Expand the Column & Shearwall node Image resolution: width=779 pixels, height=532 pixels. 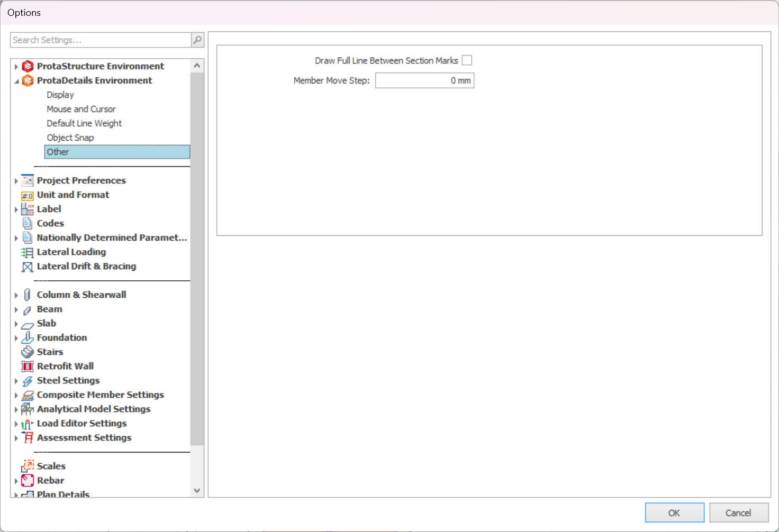[16, 295]
